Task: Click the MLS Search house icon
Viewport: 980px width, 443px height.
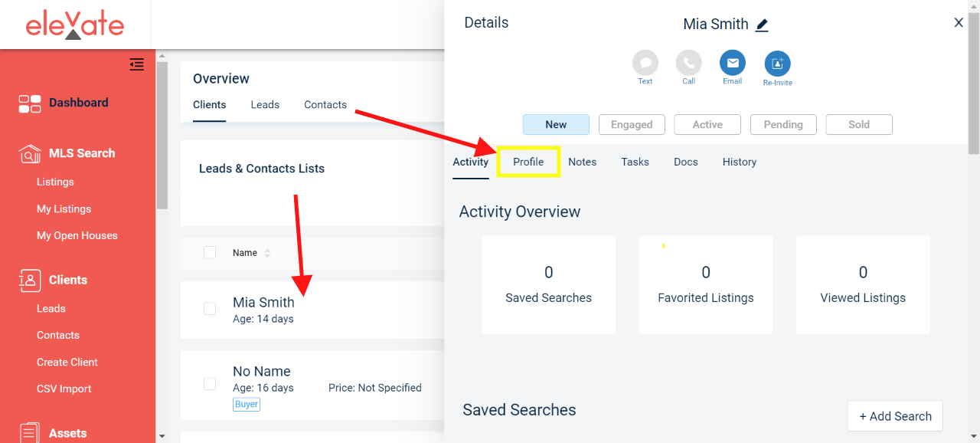Action: [30, 153]
